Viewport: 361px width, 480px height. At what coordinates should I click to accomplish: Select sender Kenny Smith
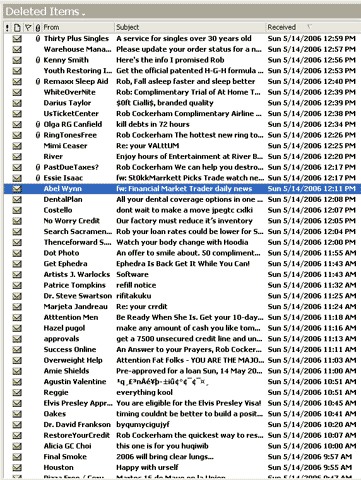(66, 60)
